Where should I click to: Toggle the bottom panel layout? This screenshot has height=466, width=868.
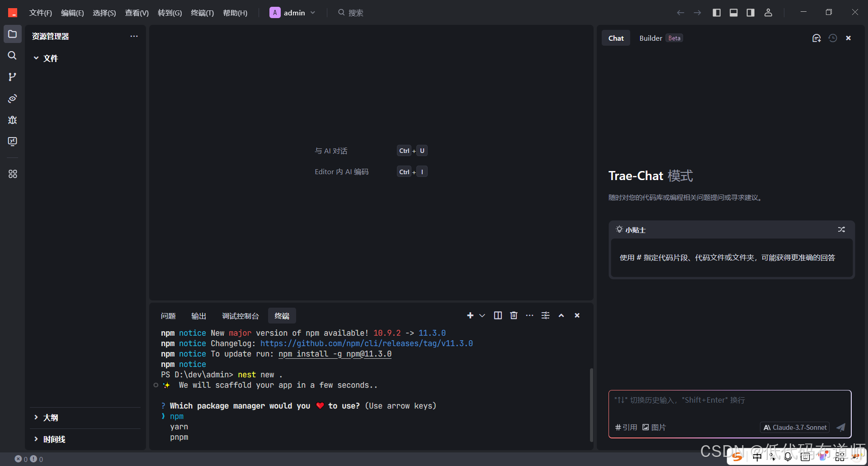(x=734, y=13)
